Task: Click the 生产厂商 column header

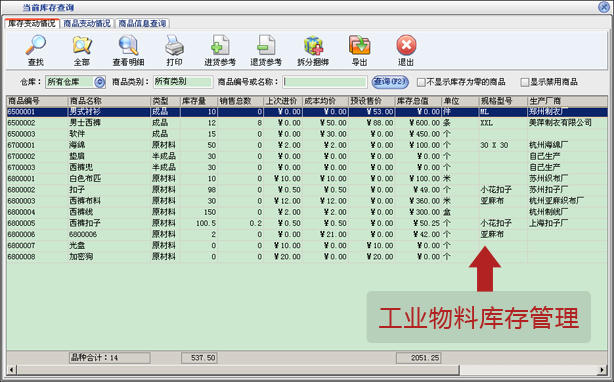Action: point(567,101)
